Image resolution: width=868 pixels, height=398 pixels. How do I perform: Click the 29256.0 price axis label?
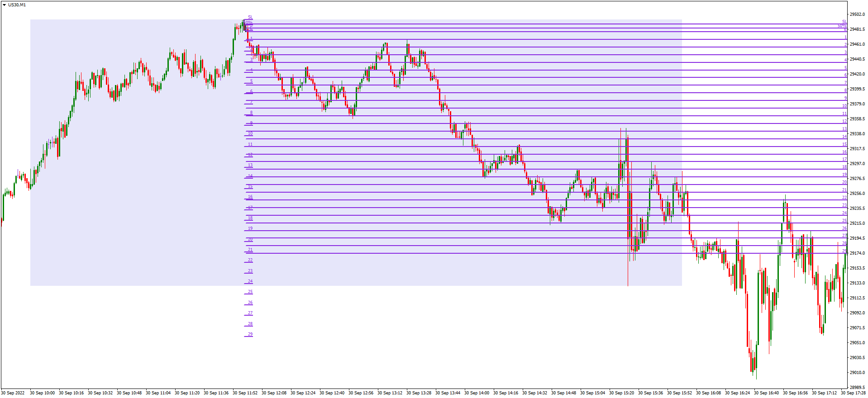click(857, 194)
